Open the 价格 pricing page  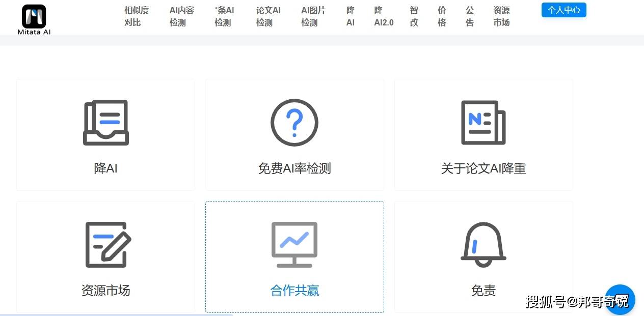click(442, 16)
